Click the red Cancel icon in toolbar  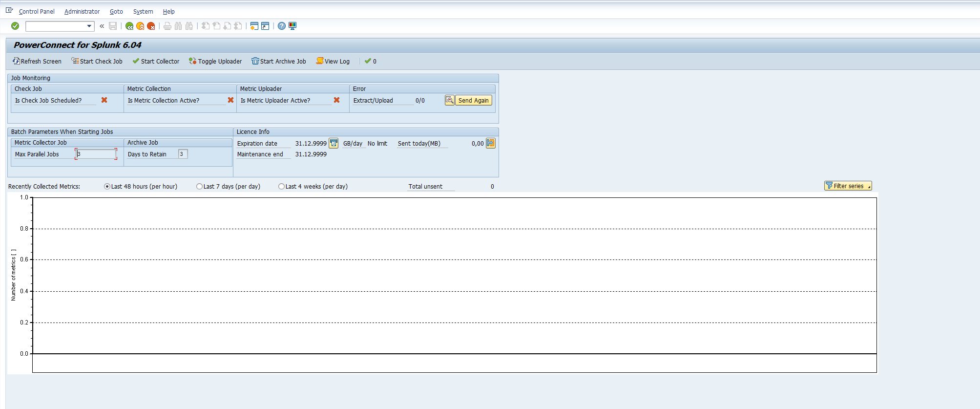pos(151,26)
